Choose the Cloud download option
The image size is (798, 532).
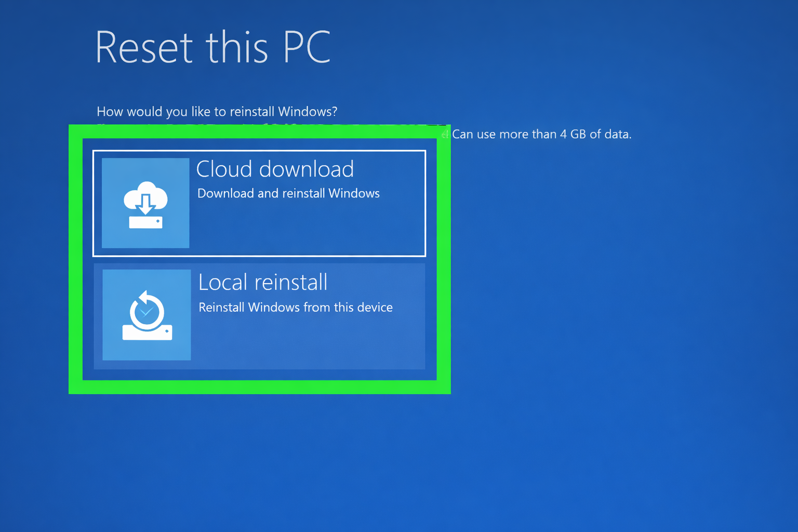(259, 203)
